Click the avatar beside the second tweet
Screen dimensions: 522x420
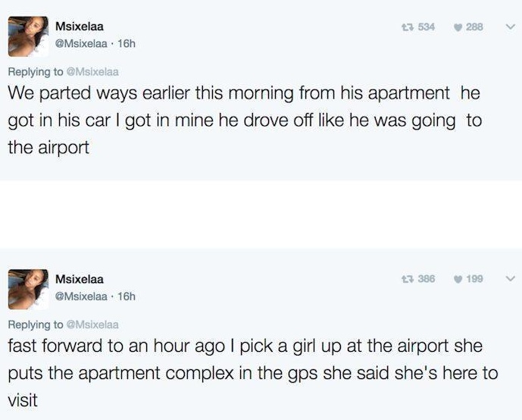click(x=29, y=287)
